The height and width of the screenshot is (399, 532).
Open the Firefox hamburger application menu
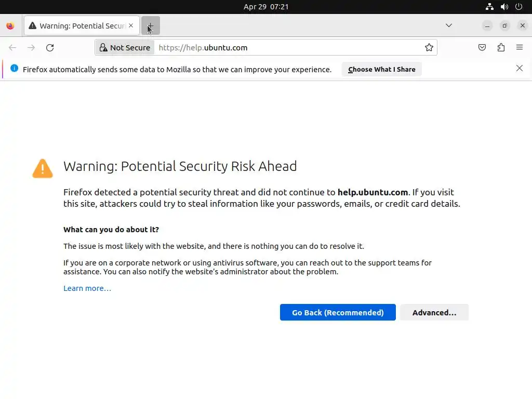[x=520, y=48]
